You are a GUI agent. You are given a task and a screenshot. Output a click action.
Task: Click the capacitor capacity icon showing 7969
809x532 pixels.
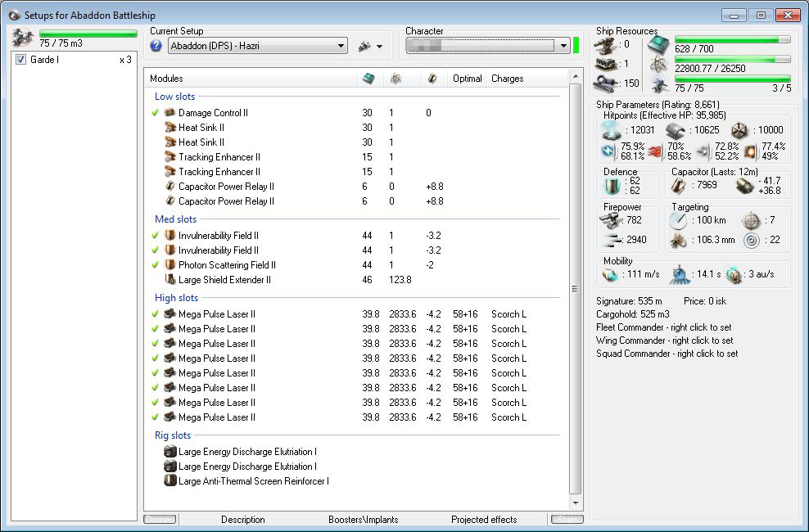[679, 186]
